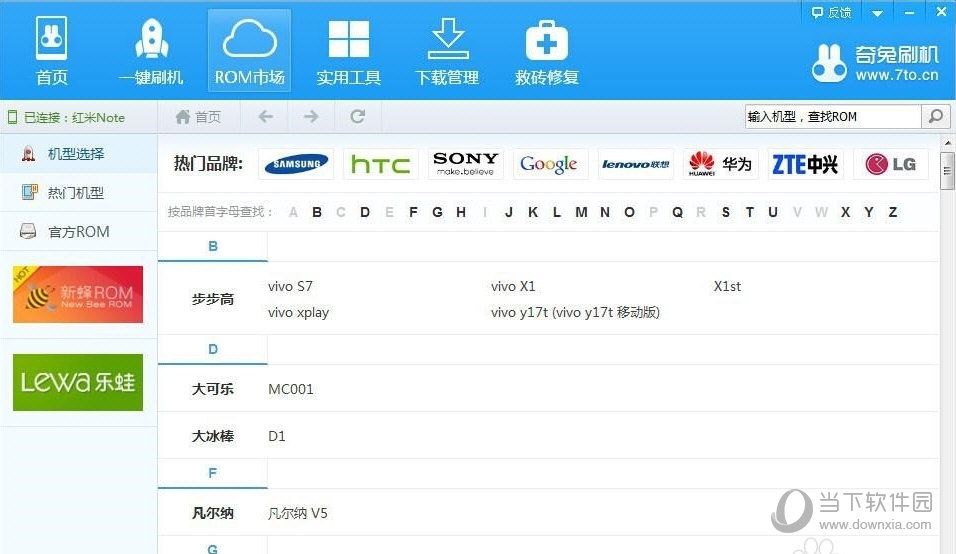Filter brands by letter G

(437, 212)
